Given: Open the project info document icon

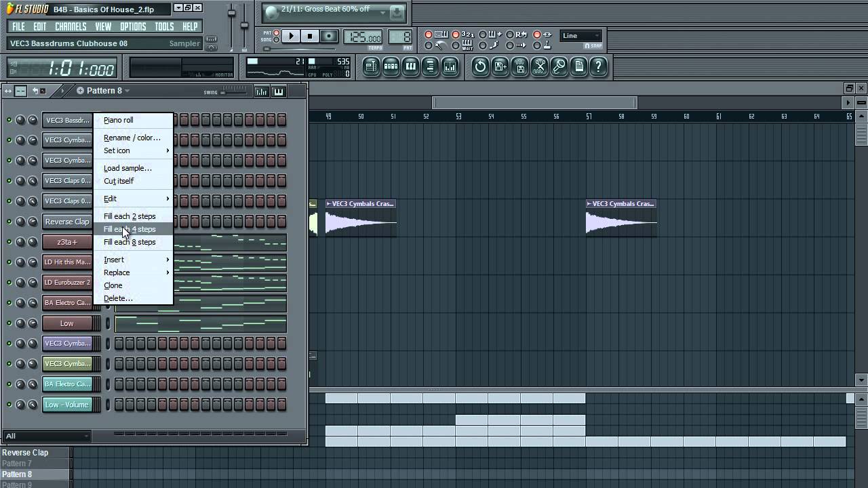Looking at the screenshot, I should (x=578, y=66).
